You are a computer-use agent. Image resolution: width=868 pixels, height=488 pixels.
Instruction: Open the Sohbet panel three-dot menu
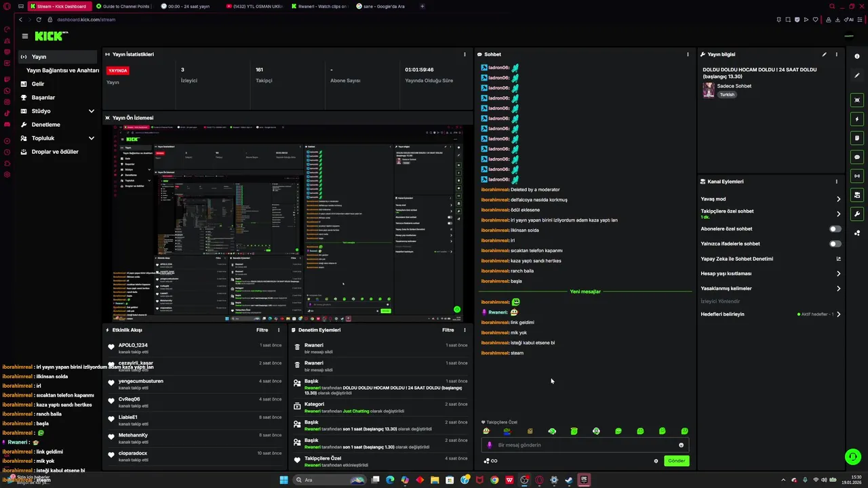point(688,54)
